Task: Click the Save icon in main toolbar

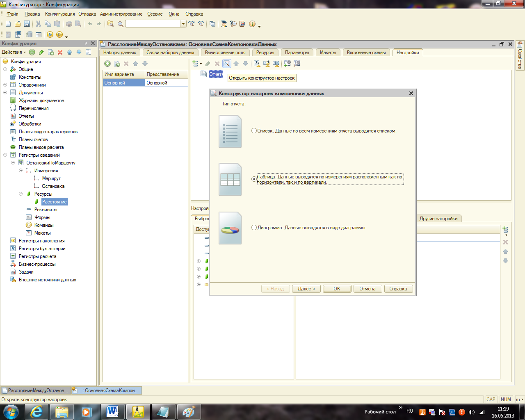Action: [x=27, y=24]
